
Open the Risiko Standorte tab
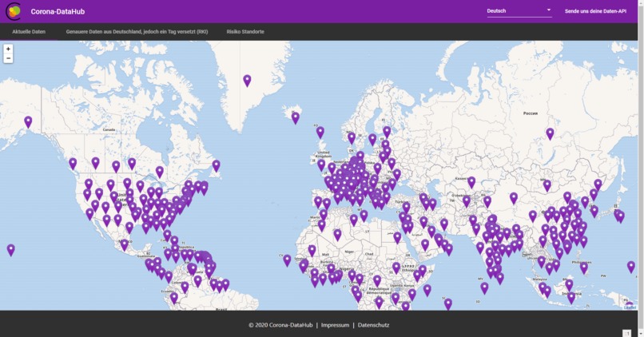[x=245, y=32]
